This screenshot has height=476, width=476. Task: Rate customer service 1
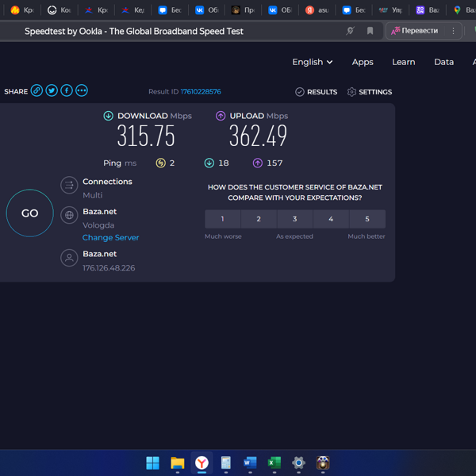(x=222, y=219)
